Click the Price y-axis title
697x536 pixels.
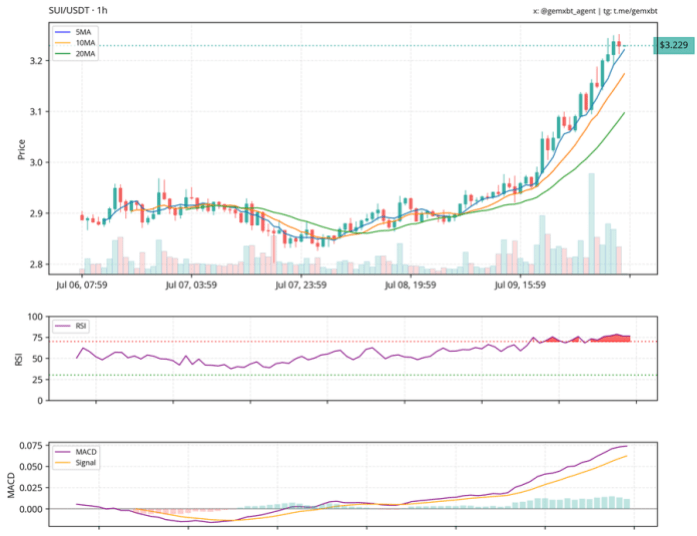(20, 150)
